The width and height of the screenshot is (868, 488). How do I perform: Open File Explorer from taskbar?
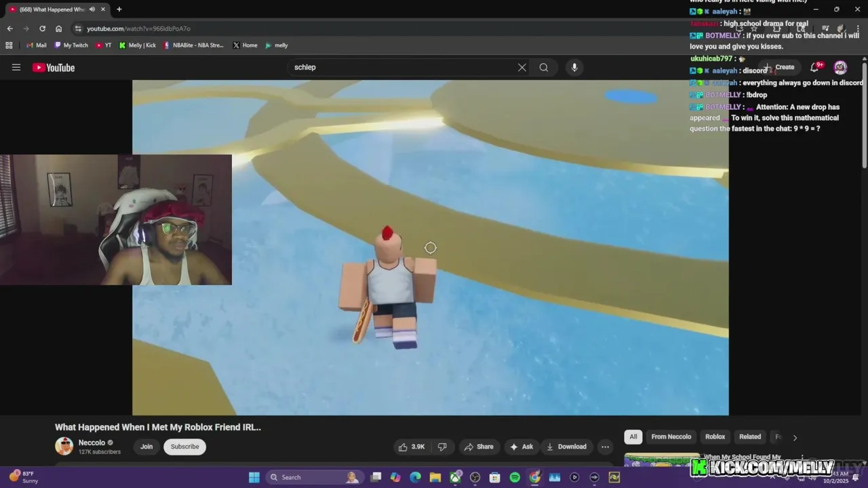[x=435, y=477]
